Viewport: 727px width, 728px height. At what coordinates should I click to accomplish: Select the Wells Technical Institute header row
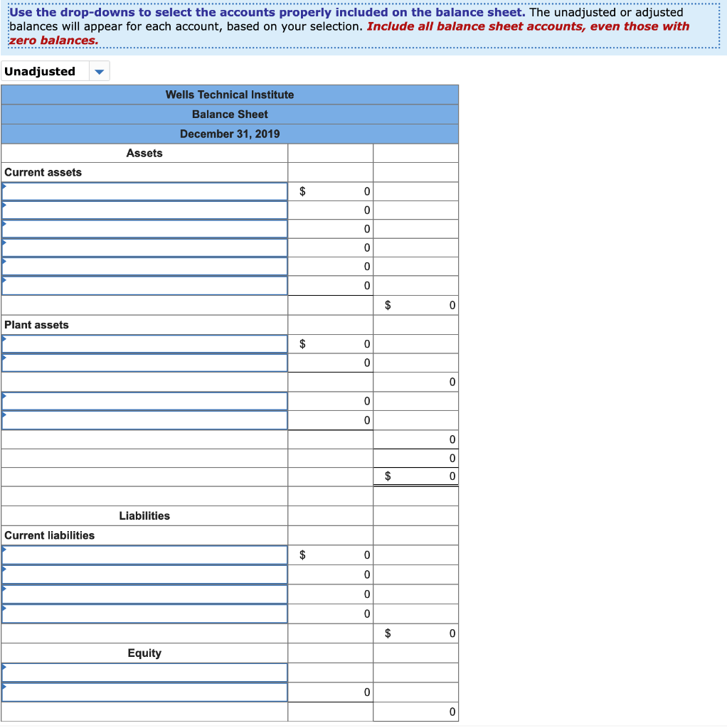pyautogui.click(x=229, y=94)
